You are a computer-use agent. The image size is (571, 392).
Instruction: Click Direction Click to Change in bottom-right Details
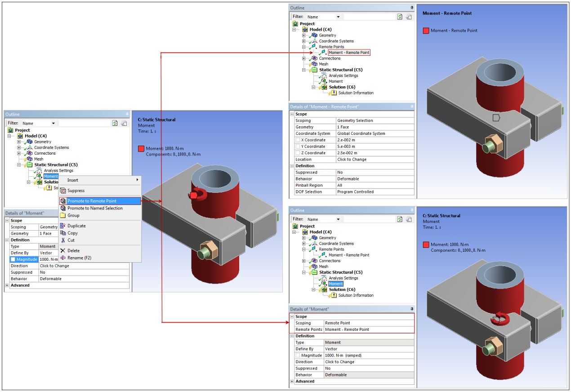coord(369,362)
